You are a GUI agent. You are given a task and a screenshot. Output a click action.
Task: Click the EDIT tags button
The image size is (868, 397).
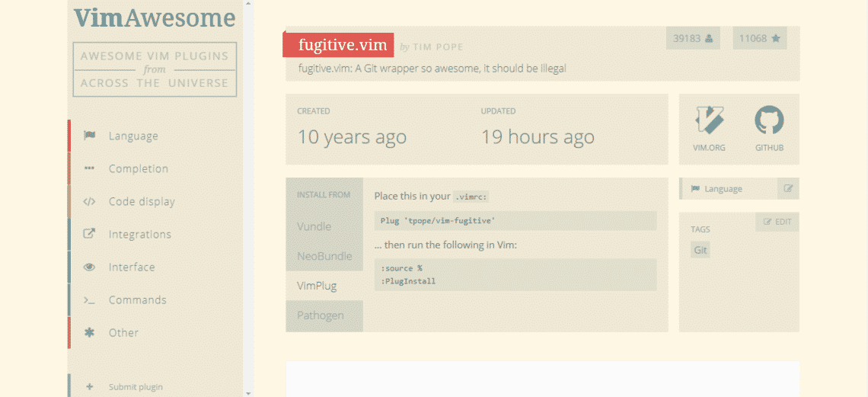(x=777, y=222)
